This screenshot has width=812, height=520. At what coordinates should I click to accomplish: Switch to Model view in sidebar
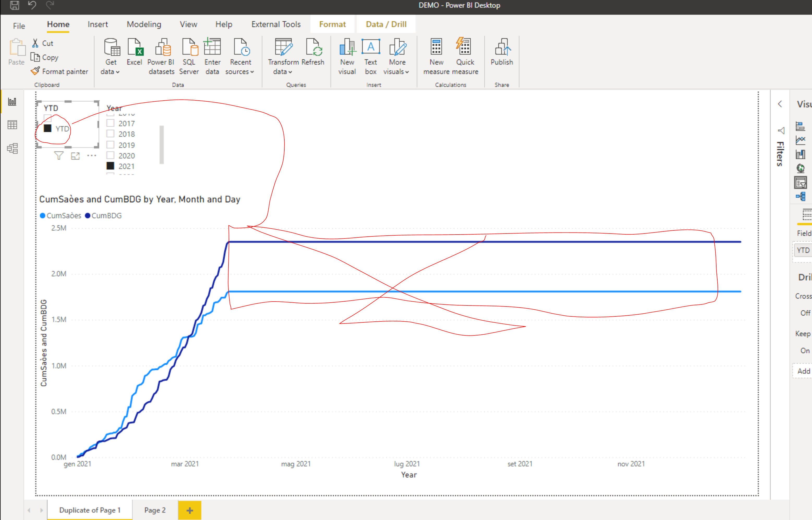(12, 149)
